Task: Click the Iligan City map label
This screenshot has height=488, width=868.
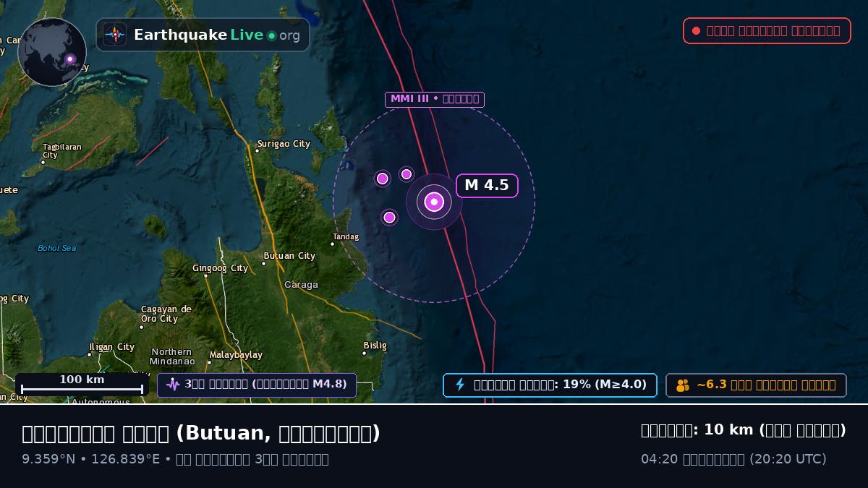Action: 111,347
